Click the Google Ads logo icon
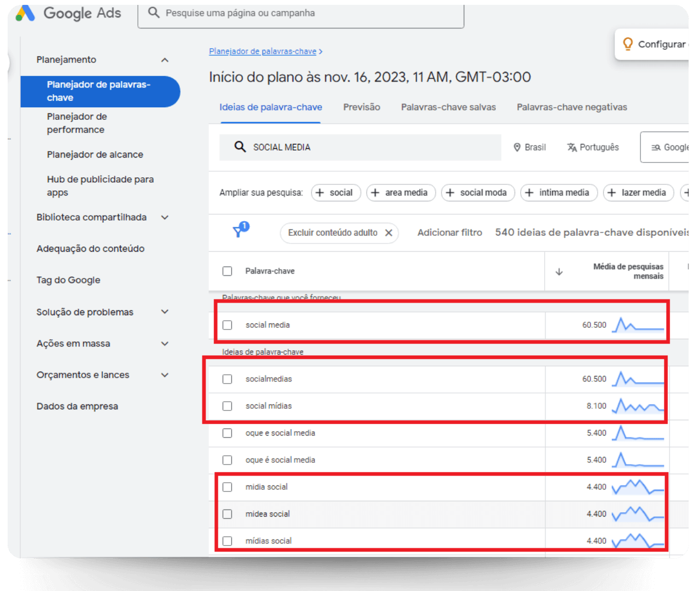The height and width of the screenshot is (591, 700). [x=25, y=13]
